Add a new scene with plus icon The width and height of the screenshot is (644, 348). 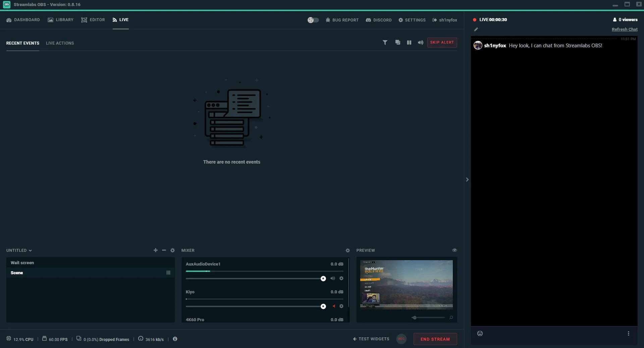tap(155, 250)
